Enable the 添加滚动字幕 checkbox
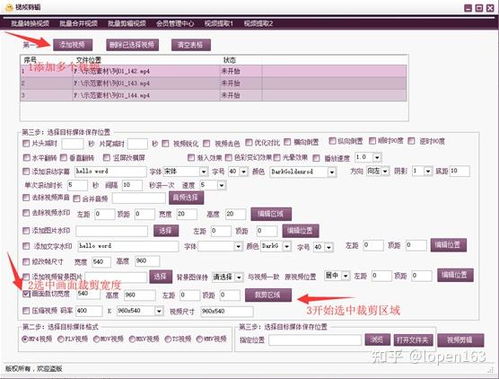This screenshot has width=499, height=379. (26, 171)
